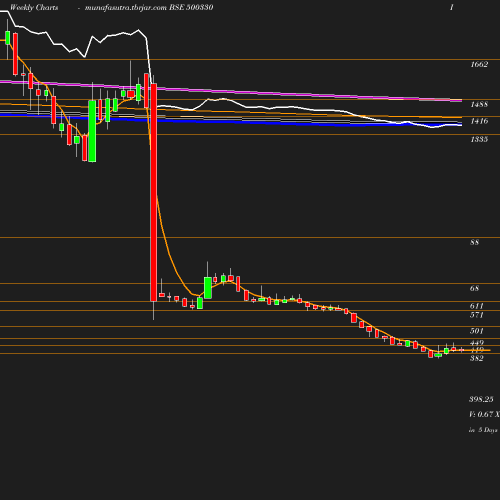Click the 88 price level label
Image resolution: width=500 pixels, height=500 pixels.
click(x=474, y=242)
